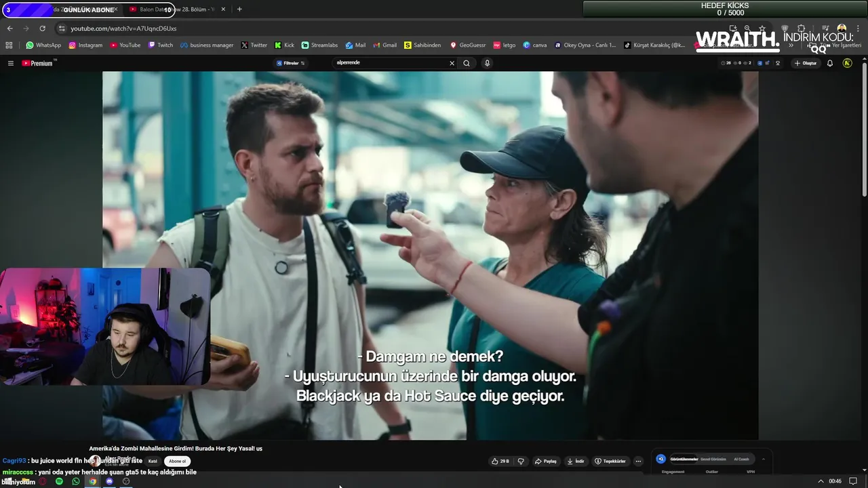Select Görüntülenmeler tab in extension panel
The width and height of the screenshot is (868, 488).
[x=684, y=459]
